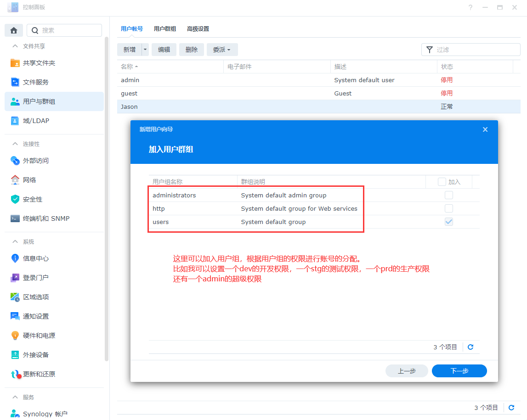527x420 pixels.
Task: Open 终端机和 SNMP terminal icon
Action: 15,218
